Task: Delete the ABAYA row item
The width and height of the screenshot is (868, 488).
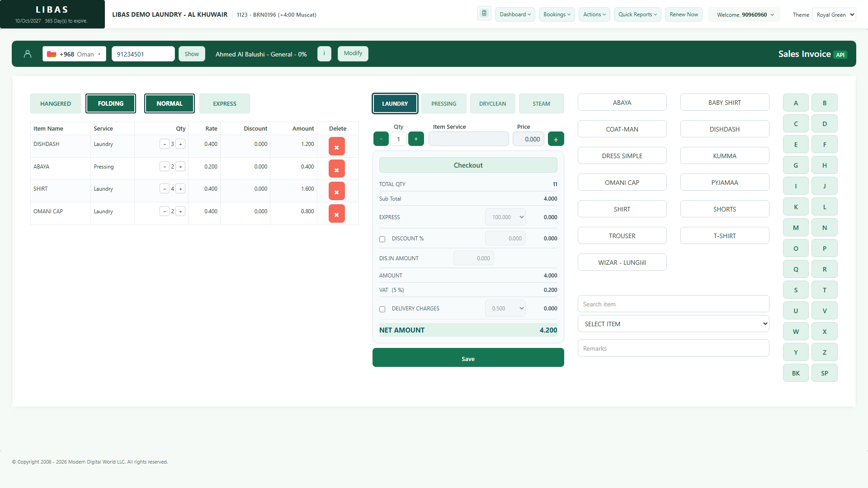Action: [336, 169]
